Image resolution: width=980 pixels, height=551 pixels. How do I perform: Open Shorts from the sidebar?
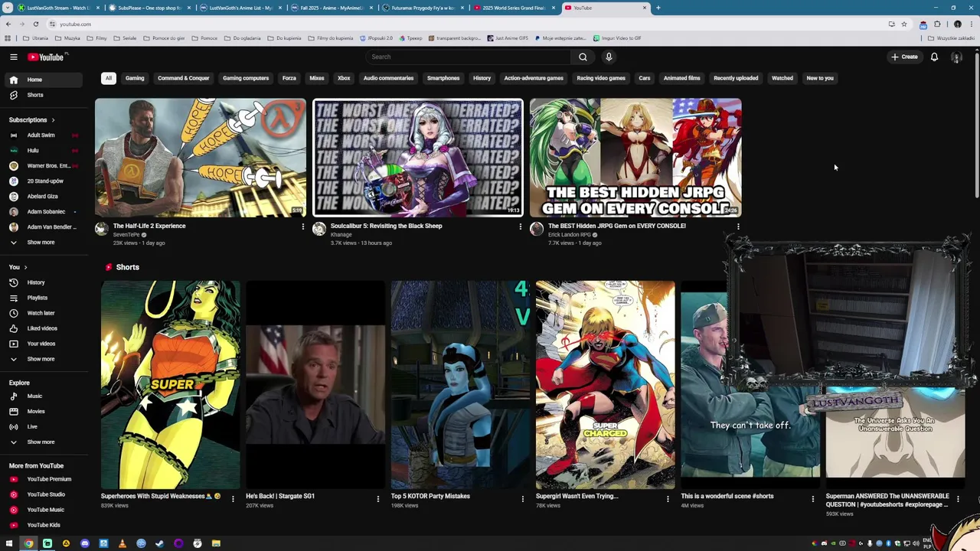[x=44, y=95]
